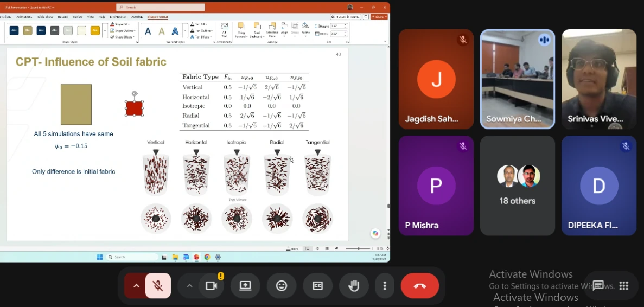
Task: Expand video settings chevron beside camera
Action: (189, 286)
